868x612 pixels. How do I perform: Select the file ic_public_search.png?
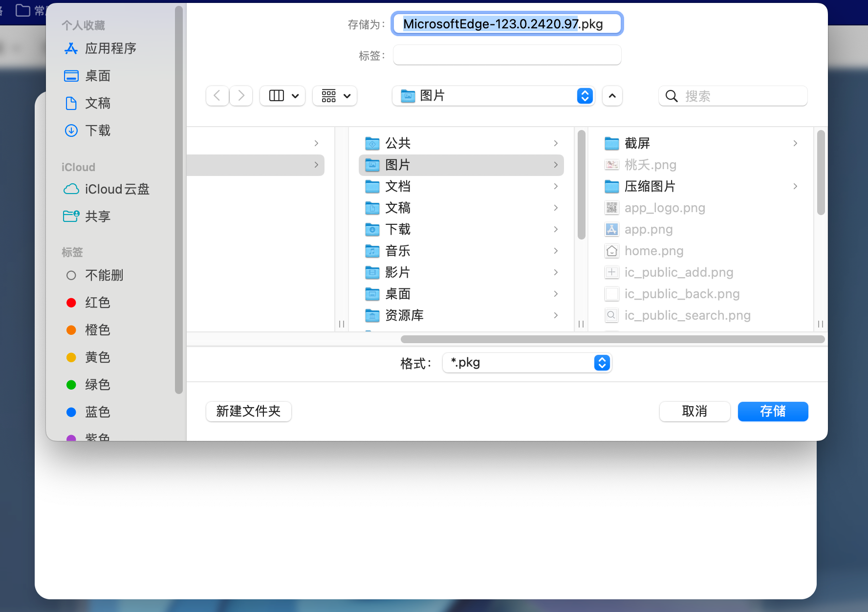(701, 315)
